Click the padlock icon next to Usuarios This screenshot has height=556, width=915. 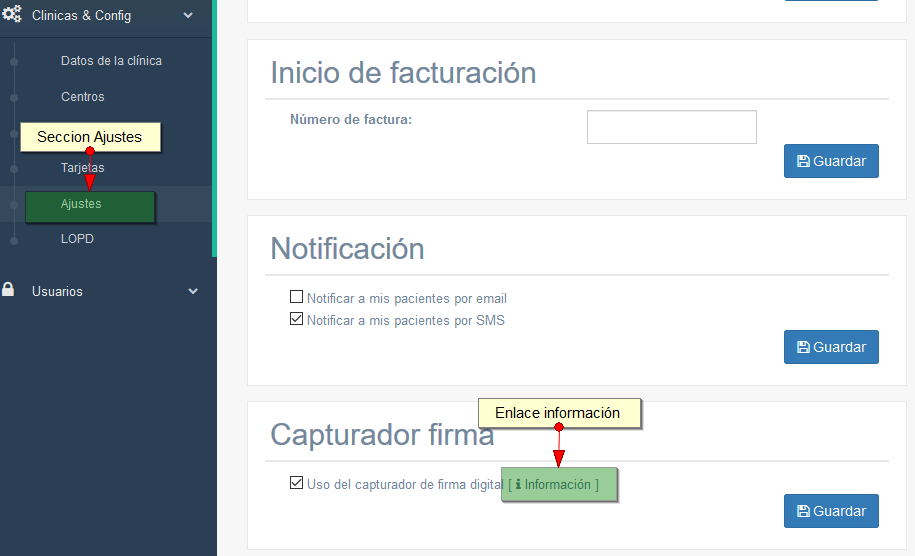(x=9, y=291)
